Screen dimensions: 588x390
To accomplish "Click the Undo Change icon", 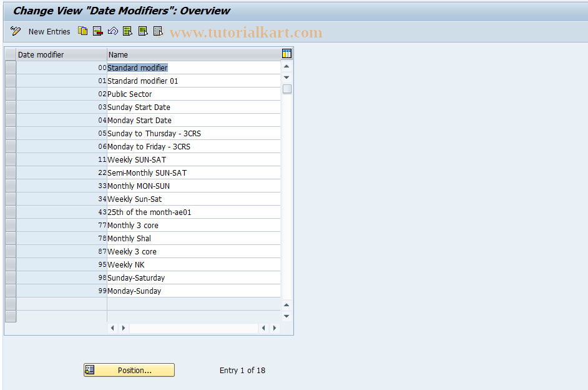I will pyautogui.click(x=113, y=31).
